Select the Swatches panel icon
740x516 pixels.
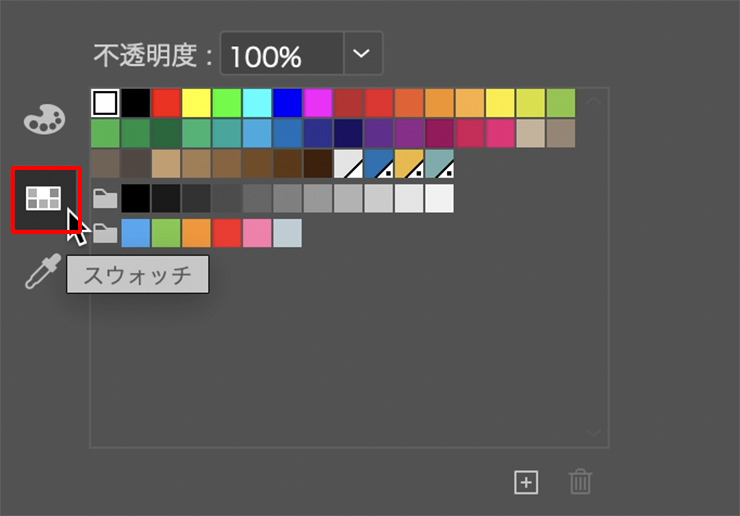tap(44, 198)
